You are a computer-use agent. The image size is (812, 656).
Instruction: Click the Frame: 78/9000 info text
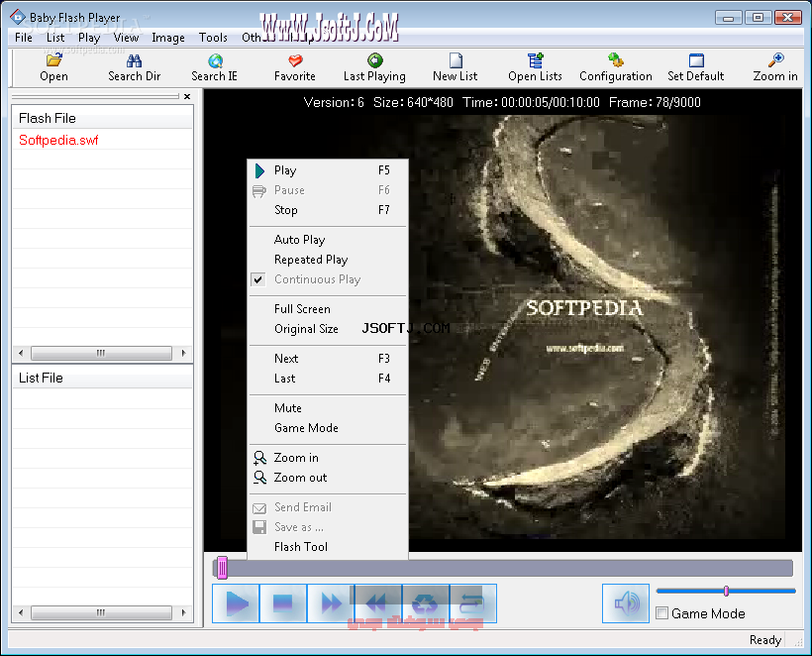click(655, 103)
